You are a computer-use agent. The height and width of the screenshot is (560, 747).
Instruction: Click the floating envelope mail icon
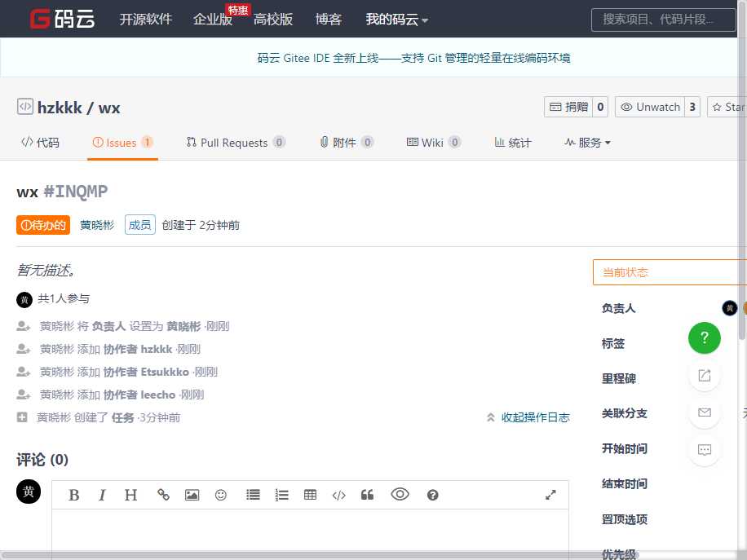point(704,412)
